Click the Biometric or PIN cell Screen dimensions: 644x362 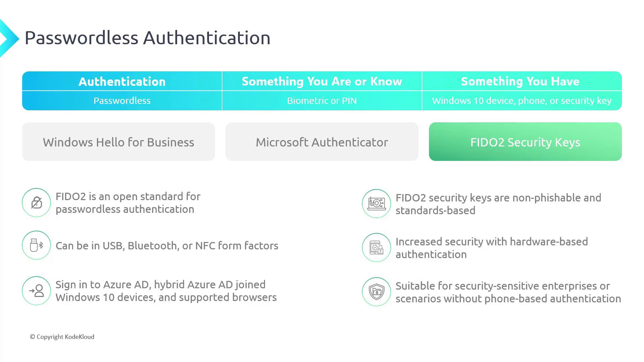pos(322,101)
